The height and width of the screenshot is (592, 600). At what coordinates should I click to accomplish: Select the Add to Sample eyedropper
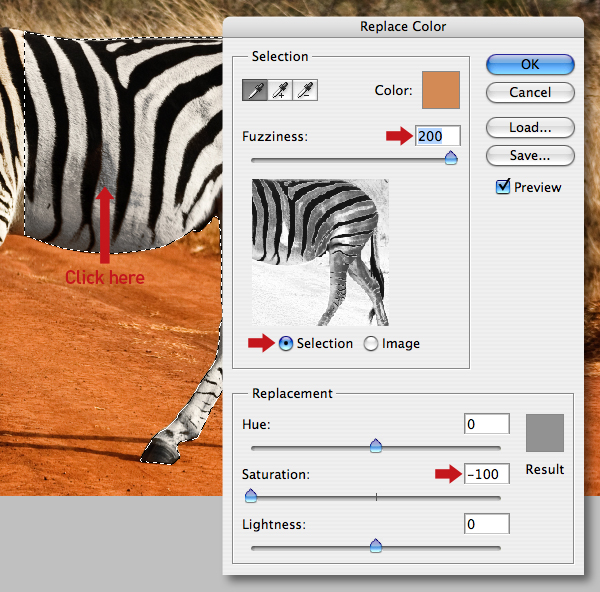point(280,90)
